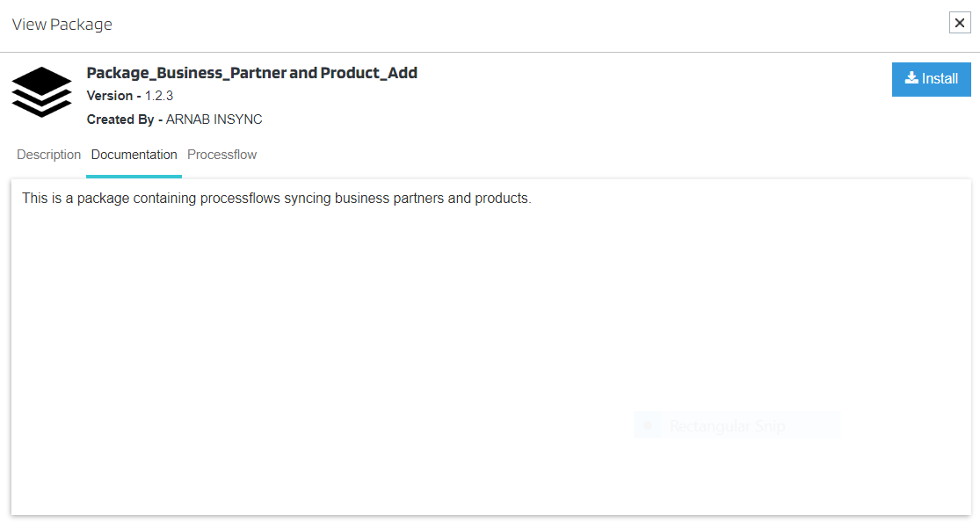Screen dimensions: 980x529
Task: Click the faint Rectangular Snip icon
Action: 649,426
